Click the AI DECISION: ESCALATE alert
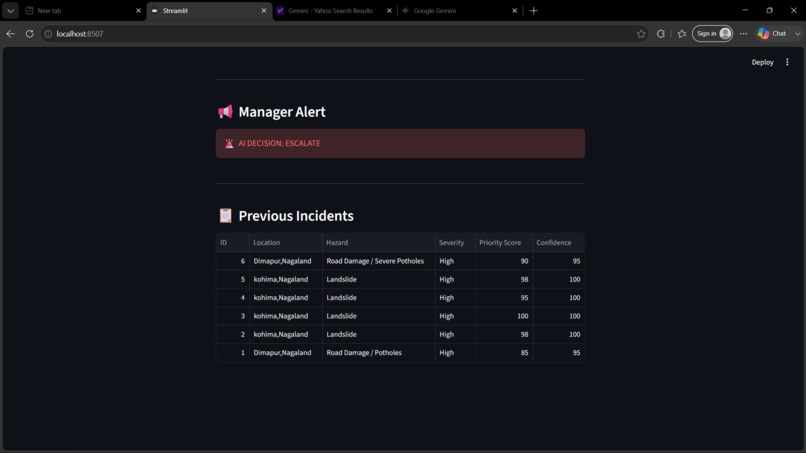Screen dimensions: 806x453 (x=400, y=143)
